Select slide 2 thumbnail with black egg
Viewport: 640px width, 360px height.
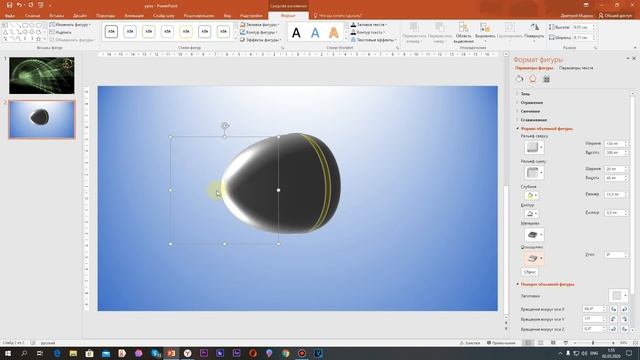[x=42, y=119]
